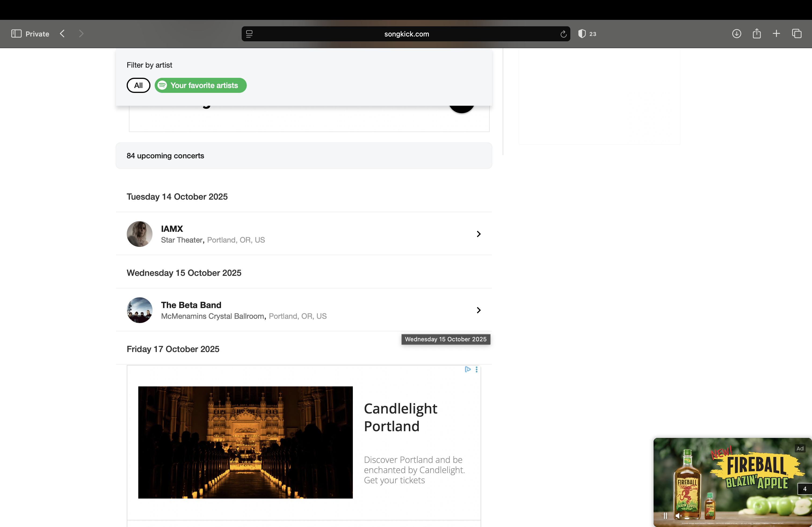Enable Your favorite artists filter
This screenshot has width=812, height=527.
pos(201,85)
